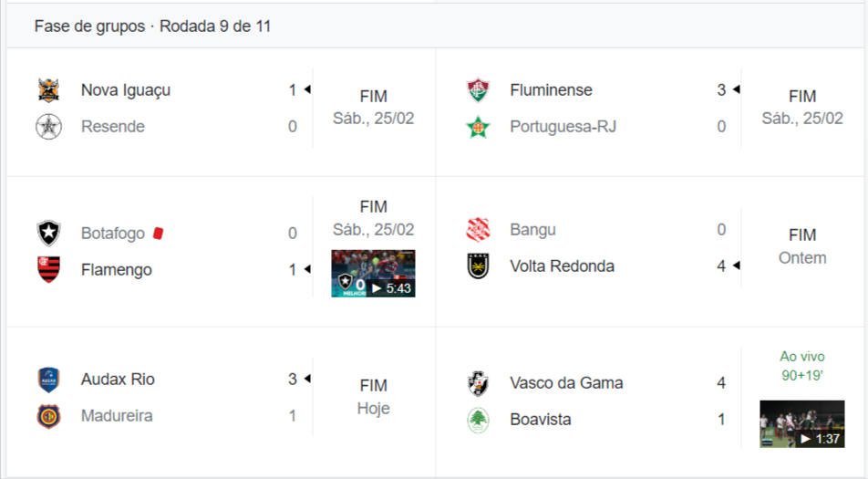The height and width of the screenshot is (479, 868).
Task: Click the Boavista tree crest
Action: pos(478,420)
